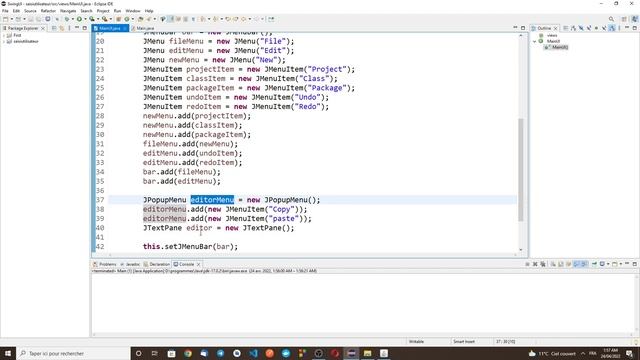Open the Javadoc view tab
The image size is (640, 360).
click(x=130, y=264)
